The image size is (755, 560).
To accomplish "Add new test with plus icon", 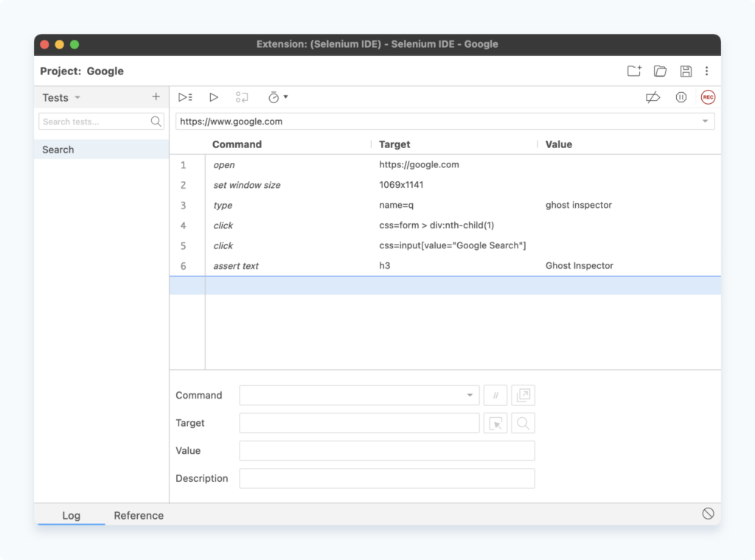I will click(x=156, y=97).
